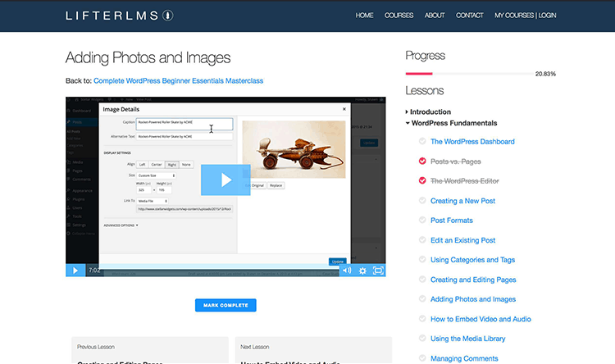Screen dimensions: 615x364
Task: Open The WordPress Editor lesson
Action: (x=465, y=181)
